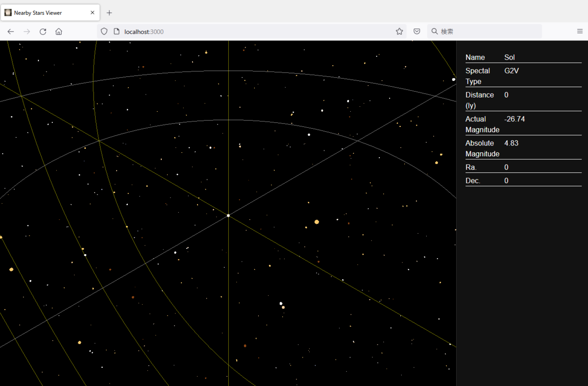Click the browser forward arrow

click(x=27, y=31)
